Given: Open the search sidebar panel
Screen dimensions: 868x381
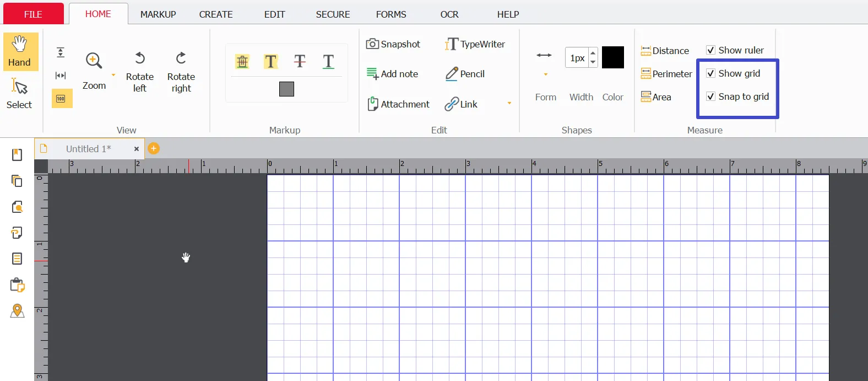Looking at the screenshot, I should pyautogui.click(x=17, y=207).
